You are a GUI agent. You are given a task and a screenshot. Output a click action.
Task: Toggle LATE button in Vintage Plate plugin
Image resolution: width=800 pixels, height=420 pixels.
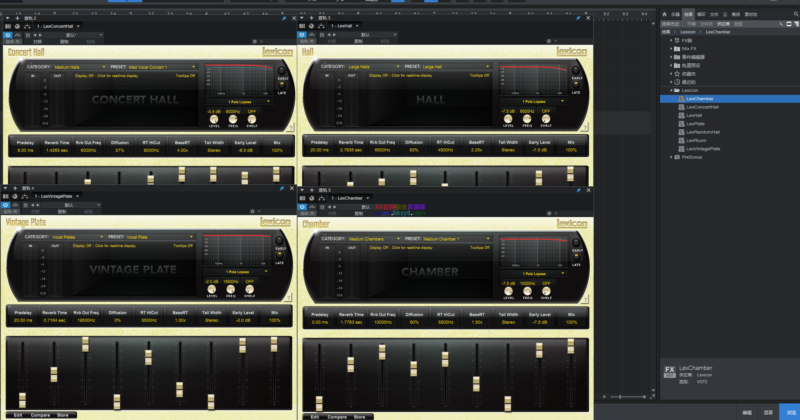pyautogui.click(x=280, y=256)
